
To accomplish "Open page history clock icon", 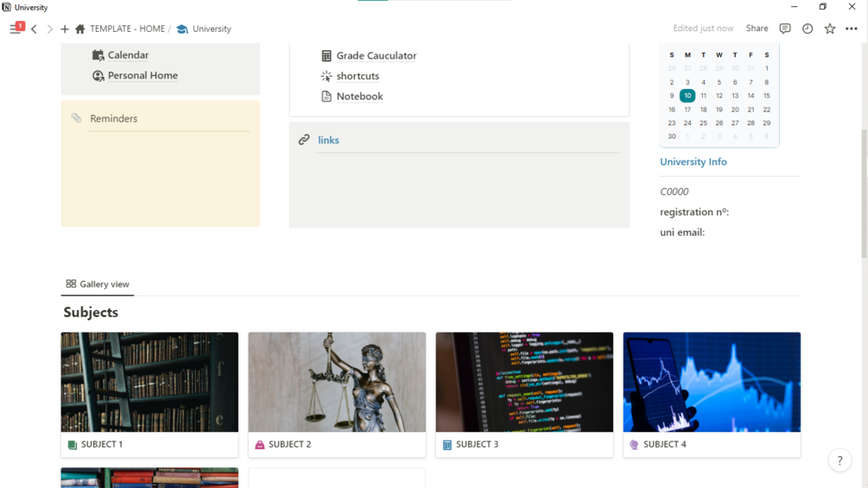I will [808, 29].
